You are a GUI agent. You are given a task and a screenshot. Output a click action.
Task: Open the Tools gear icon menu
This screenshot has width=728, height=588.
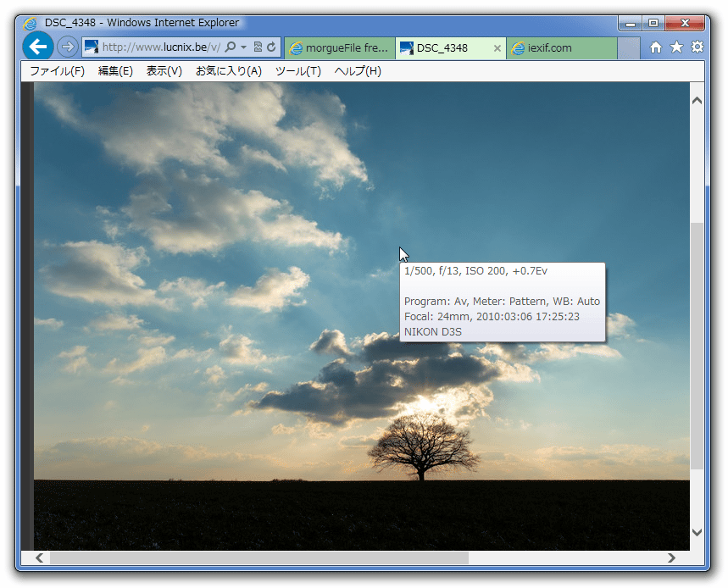(697, 47)
